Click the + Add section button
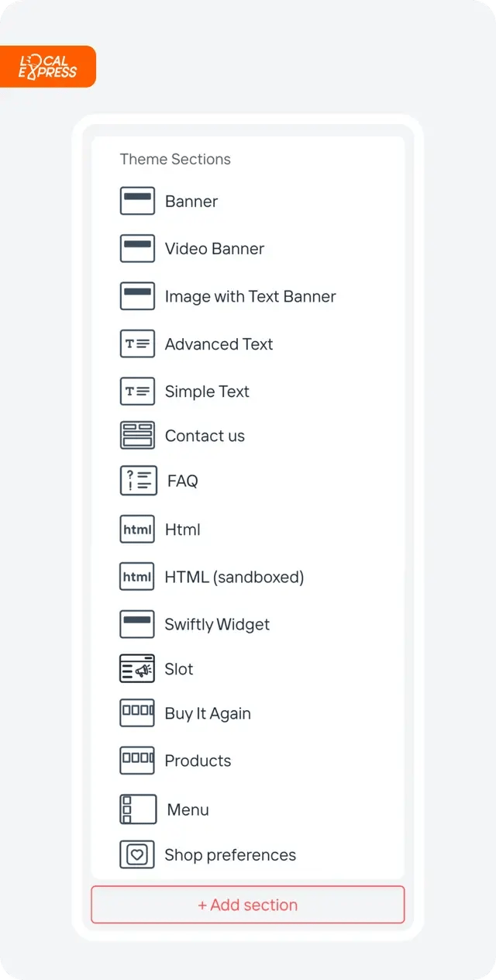This screenshot has width=496, height=980. coord(248,905)
